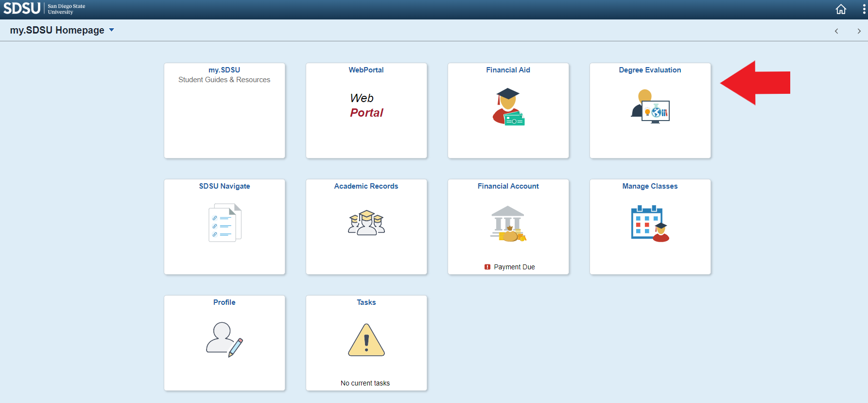Image resolution: width=868 pixels, height=403 pixels.
Task: Open the Academic Records tile title
Action: (x=366, y=186)
